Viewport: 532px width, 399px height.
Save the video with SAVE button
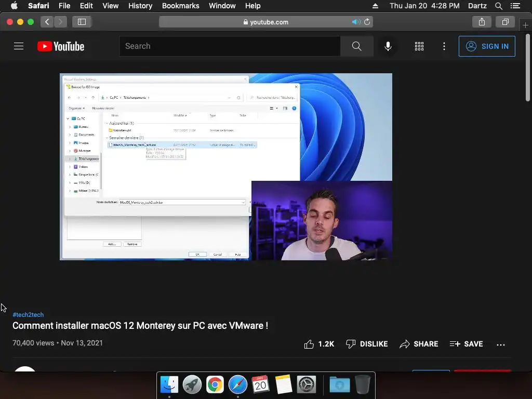coord(466,344)
